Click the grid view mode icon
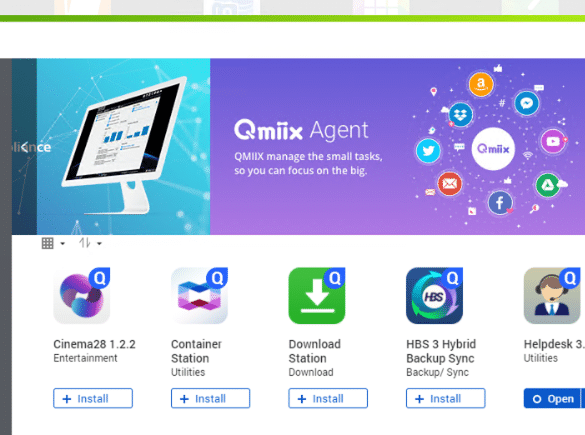The height and width of the screenshot is (435, 585). tap(47, 243)
